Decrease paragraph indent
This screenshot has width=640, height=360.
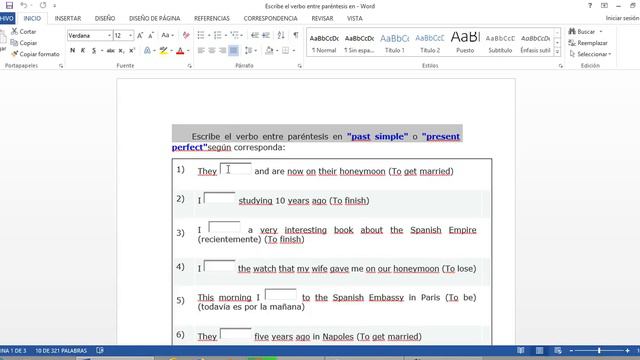[x=255, y=36]
